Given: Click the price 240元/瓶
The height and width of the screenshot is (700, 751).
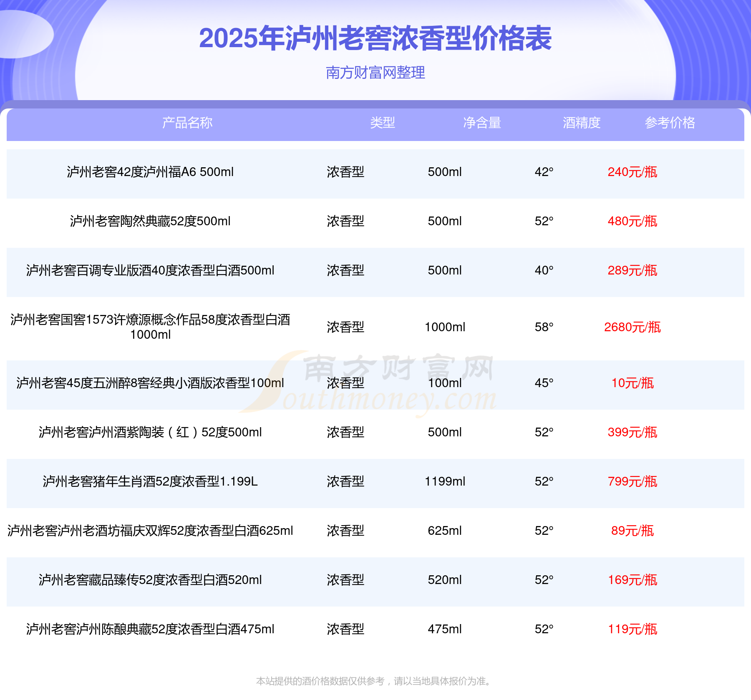Looking at the screenshot, I should [633, 172].
